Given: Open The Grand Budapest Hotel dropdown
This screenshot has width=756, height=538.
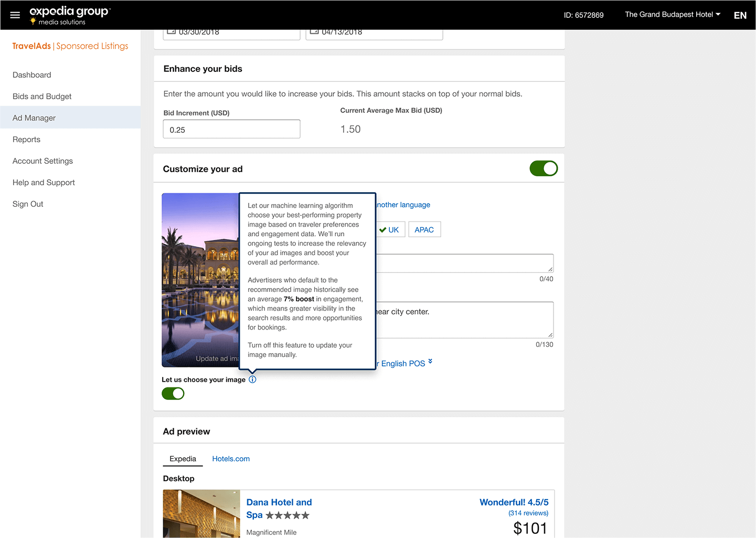Looking at the screenshot, I should point(672,15).
